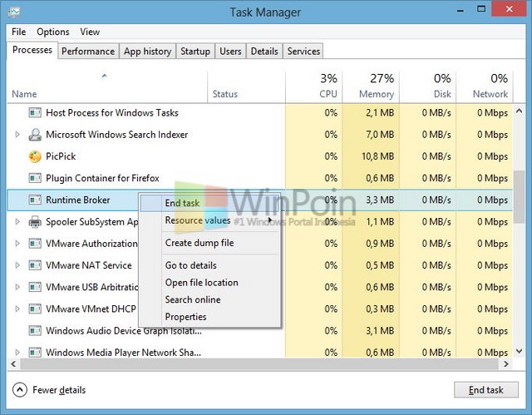Click the PicPick process icon

pos(35,156)
